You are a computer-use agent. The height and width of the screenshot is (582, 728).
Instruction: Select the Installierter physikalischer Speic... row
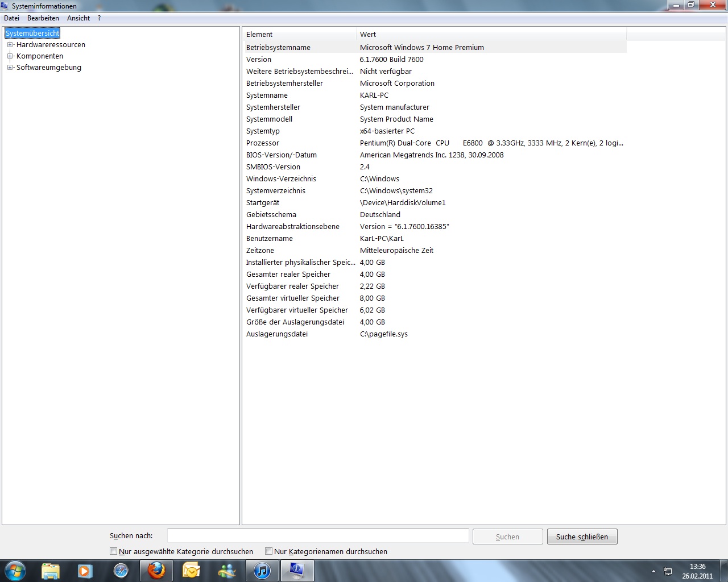pos(435,263)
